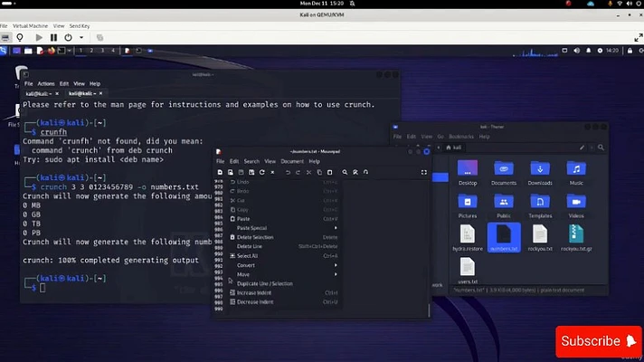The image size is (644, 362).
Task: Launch Firefox from the Kali panel
Action: (x=51, y=51)
